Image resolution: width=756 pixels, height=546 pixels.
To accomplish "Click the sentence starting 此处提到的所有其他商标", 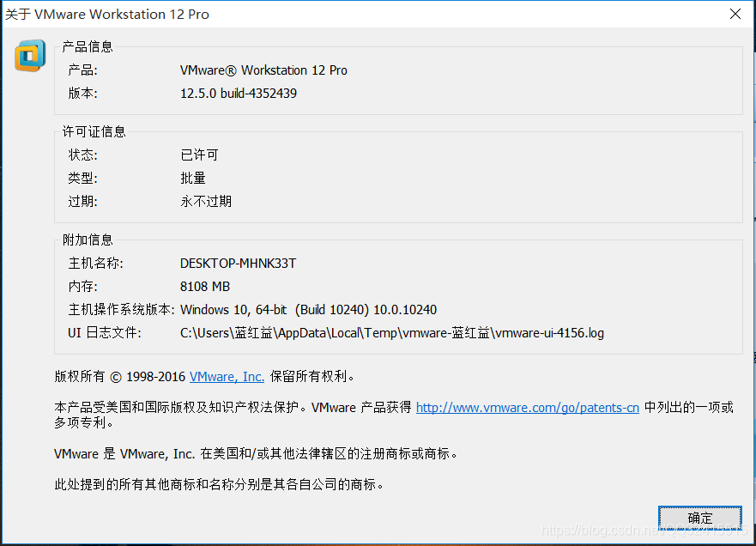I will coord(220,485).
